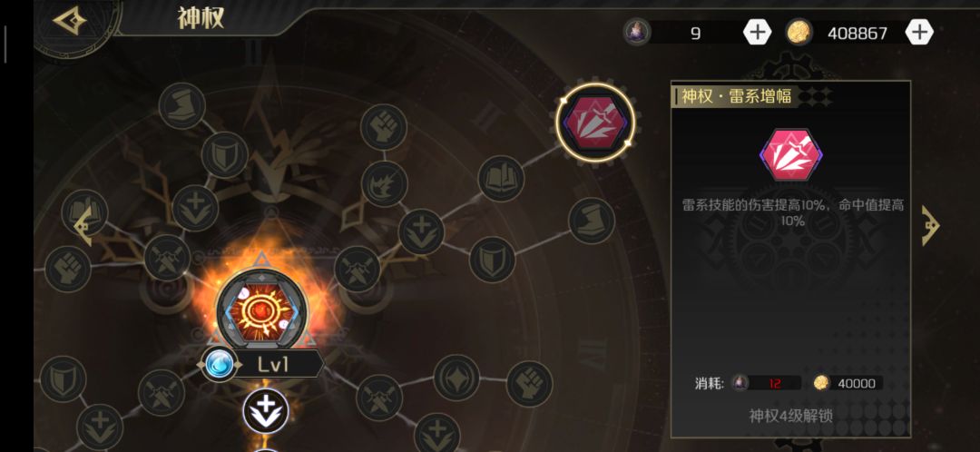The image size is (980, 452).
Task: Tap the 神权·雷系增幅 panel header
Action: pos(736,96)
